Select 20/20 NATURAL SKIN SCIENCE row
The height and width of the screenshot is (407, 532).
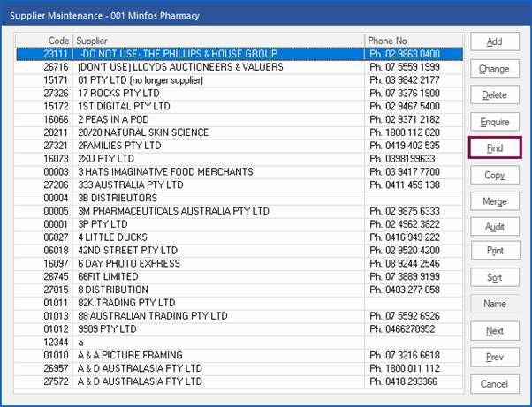pos(239,132)
